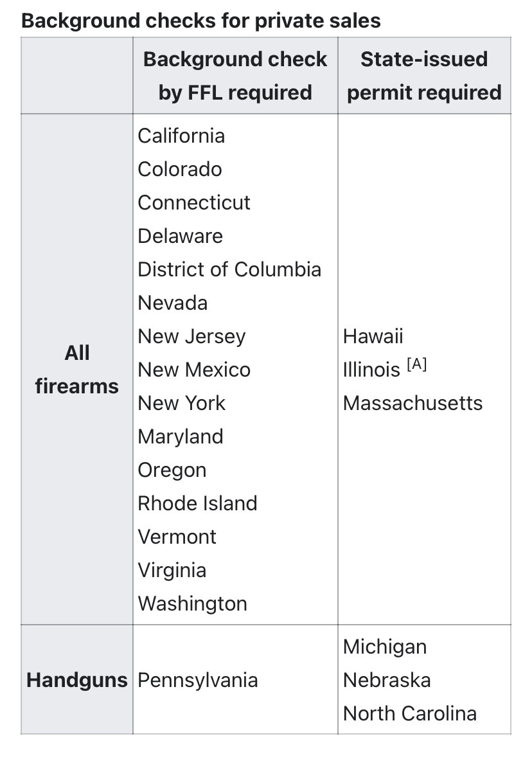This screenshot has width=532, height=759.
Task: Click the Illinois footnote [A] link
Action: [x=416, y=366]
